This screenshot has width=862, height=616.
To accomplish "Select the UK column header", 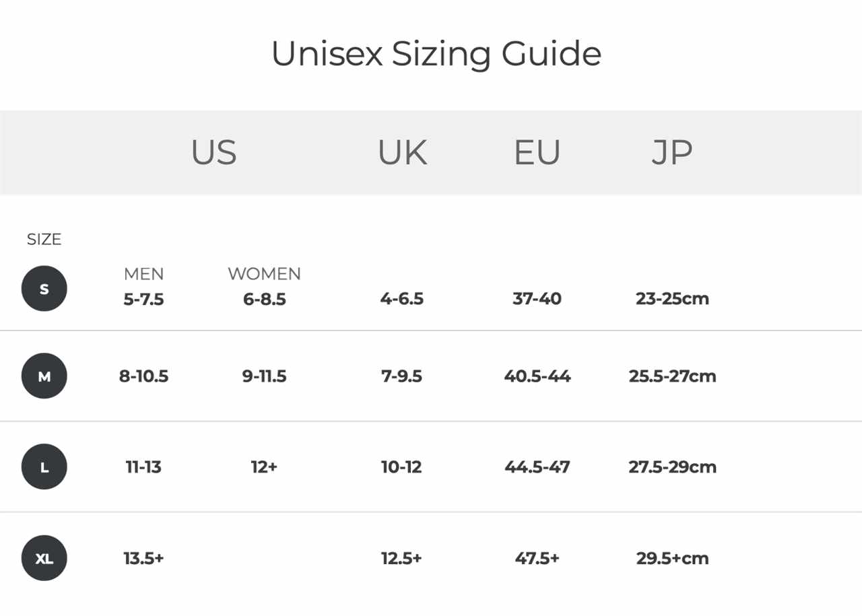I will 402,152.
